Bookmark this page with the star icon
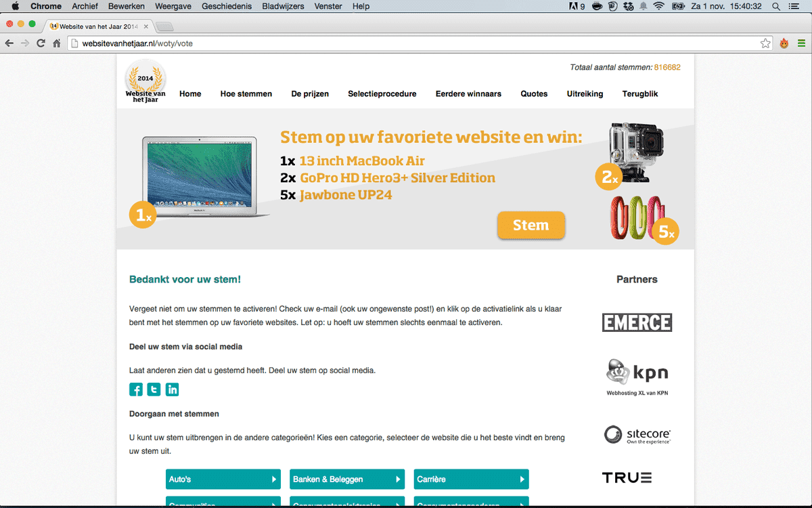This screenshot has width=812, height=508. coord(765,43)
